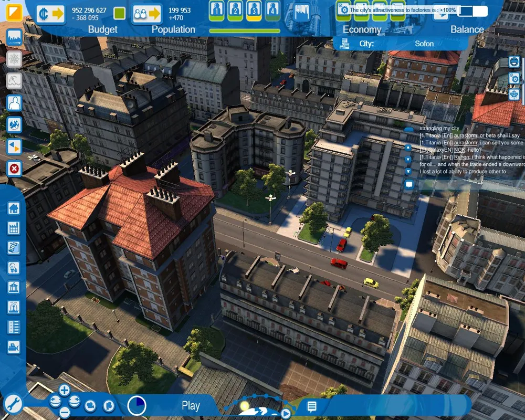Open the Economy panel label
The image size is (525, 420).
(362, 29)
